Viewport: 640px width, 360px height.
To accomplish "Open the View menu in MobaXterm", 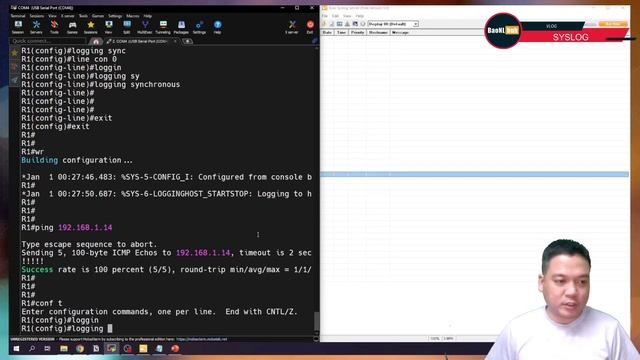I will coord(53,16).
